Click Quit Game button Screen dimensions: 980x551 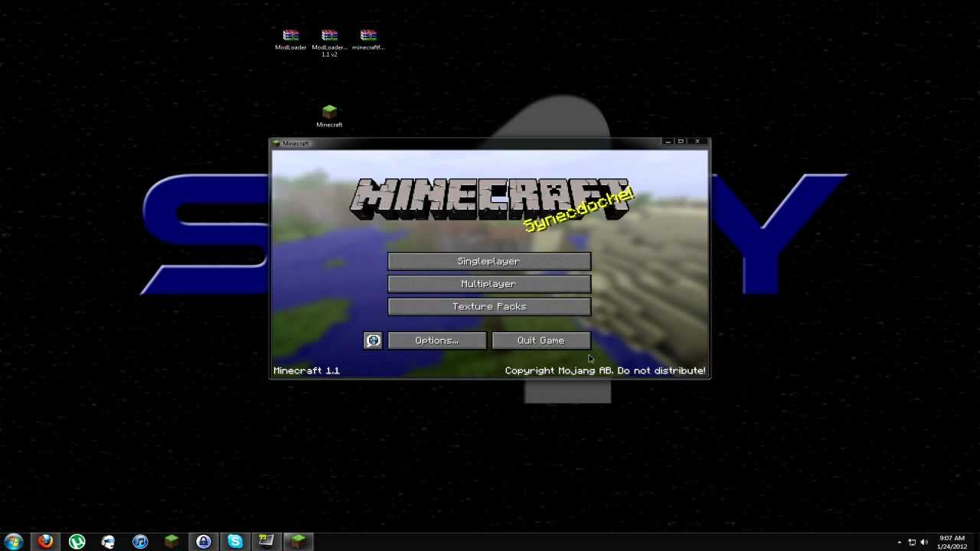(541, 341)
